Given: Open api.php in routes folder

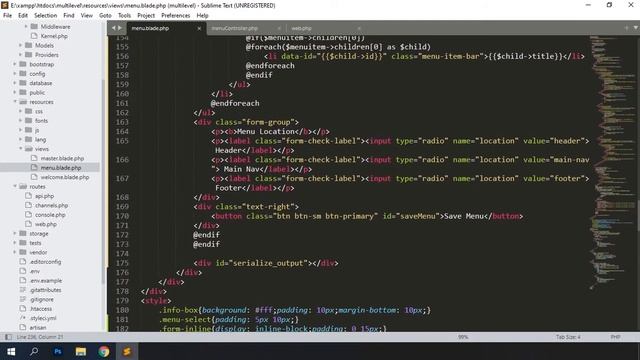Looking at the screenshot, I should pos(44,196).
